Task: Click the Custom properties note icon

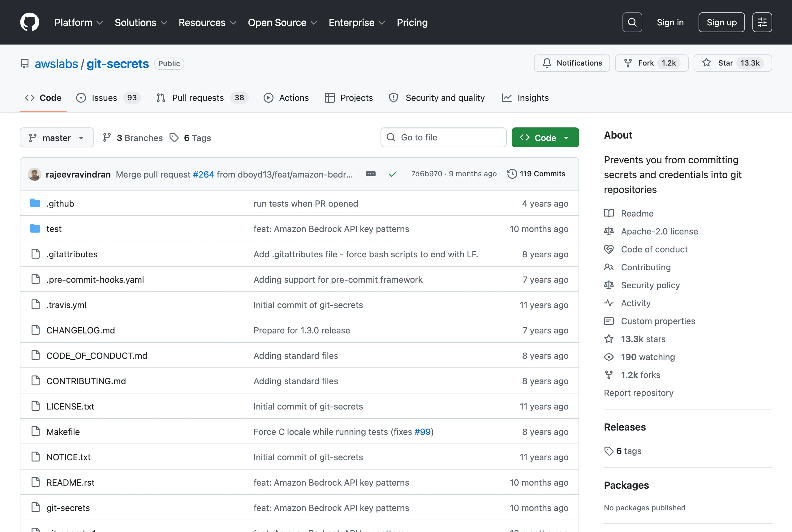Action: [x=609, y=321]
